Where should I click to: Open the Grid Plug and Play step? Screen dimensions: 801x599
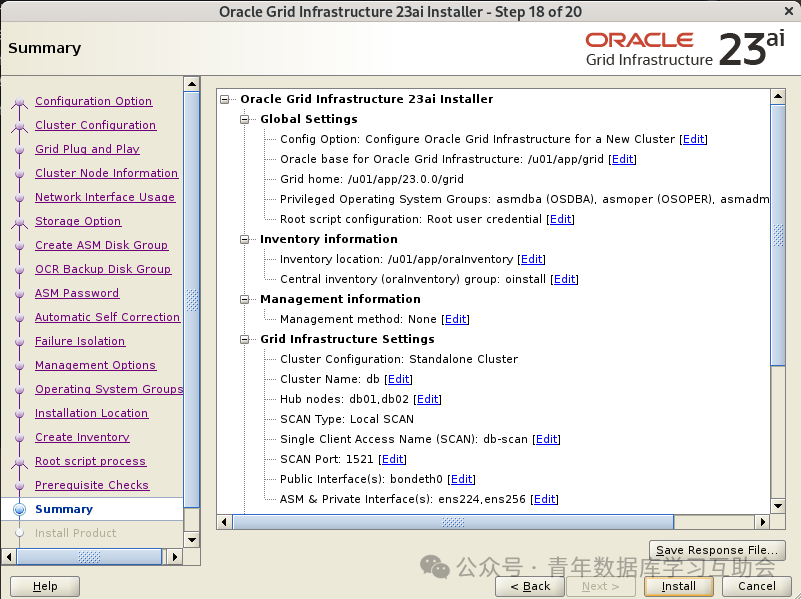click(x=87, y=149)
